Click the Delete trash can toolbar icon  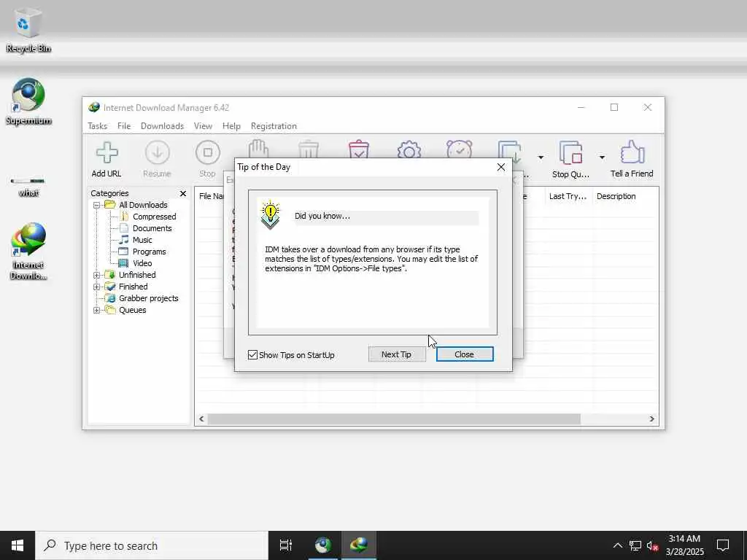pos(309,149)
